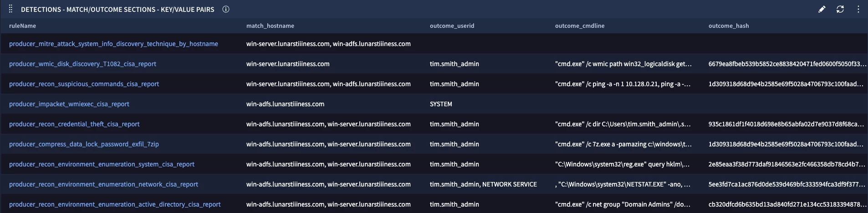
Task: Open the panel's three-dot options menu
Action: pos(858,9)
